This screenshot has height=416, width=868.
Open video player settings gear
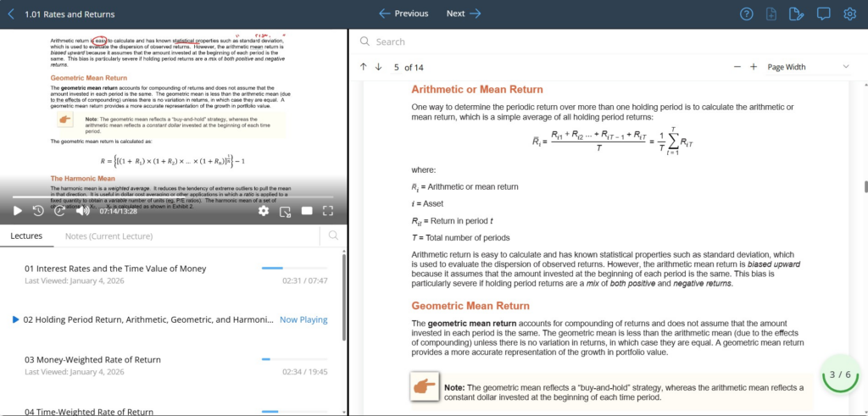coord(264,210)
